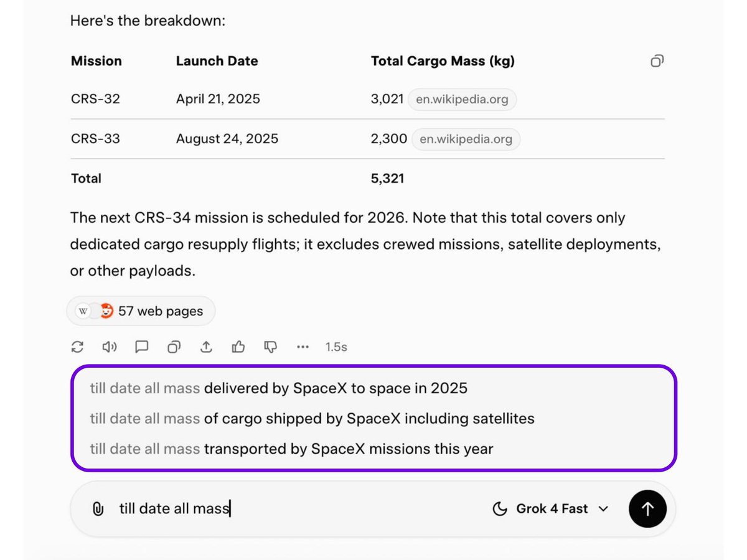Click the 3,021 cargo mass value
Screen dimensions: 747x560
[387, 99]
